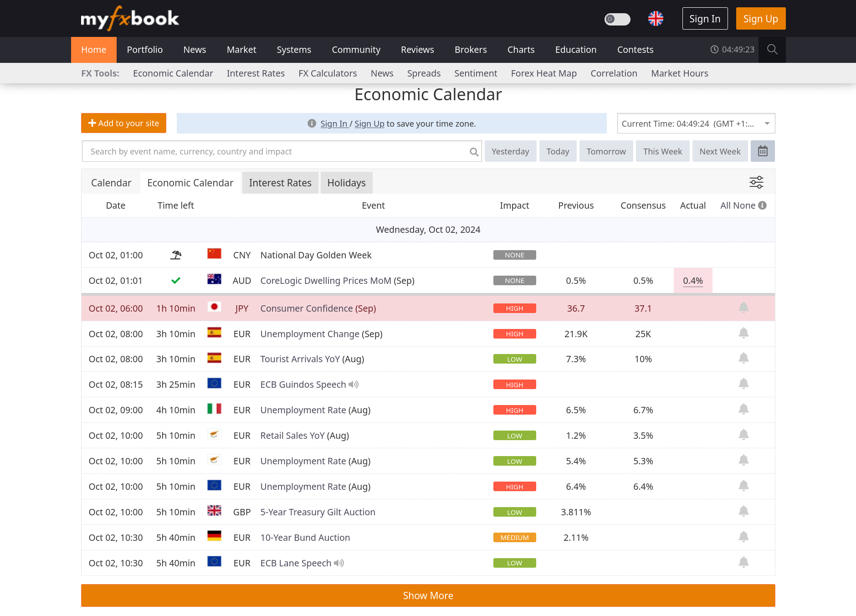Open the calendar filter settings sliders
The image size is (856, 616).
pos(756,182)
